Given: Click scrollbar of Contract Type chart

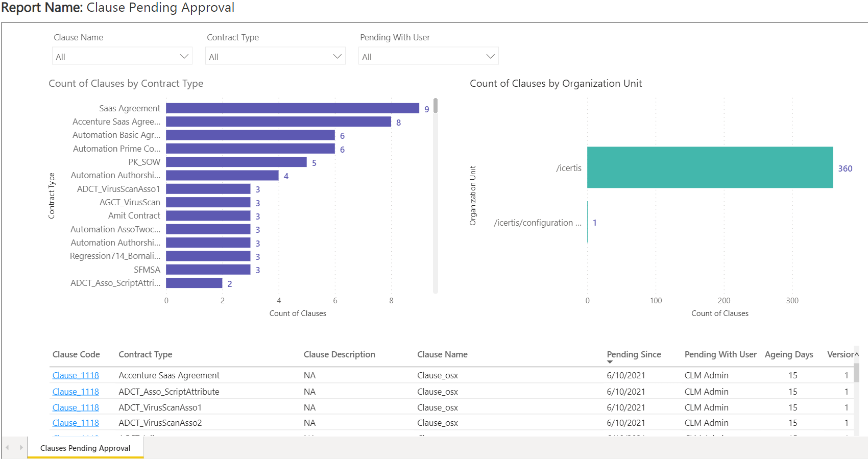Looking at the screenshot, I should [436, 106].
